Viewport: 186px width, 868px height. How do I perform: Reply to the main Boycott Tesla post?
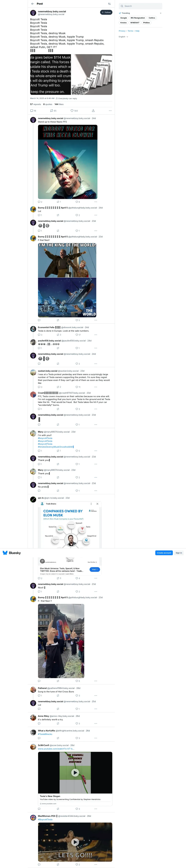click(x=33, y=111)
